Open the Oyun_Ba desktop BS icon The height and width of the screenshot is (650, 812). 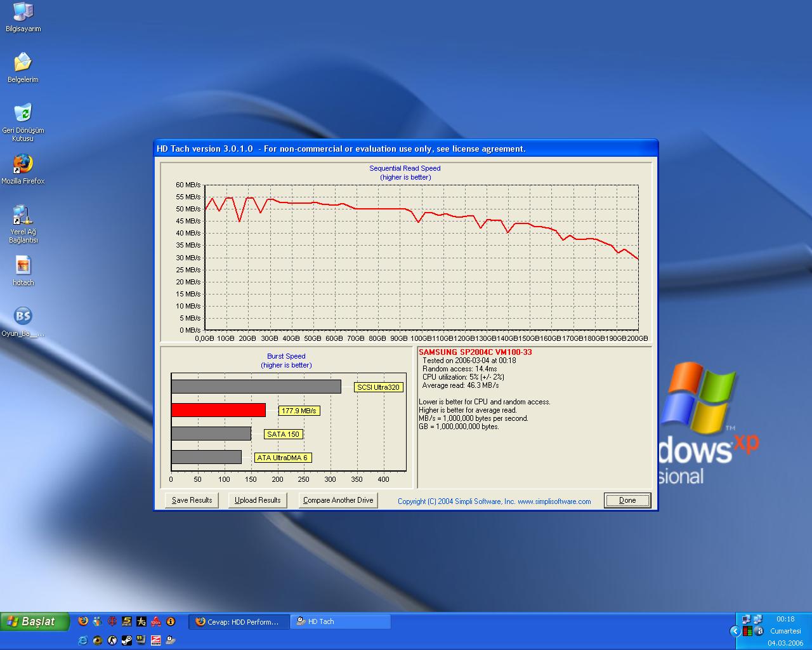(x=23, y=322)
